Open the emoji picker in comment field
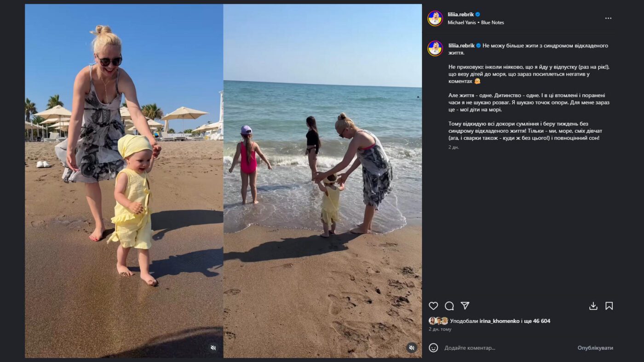644x362 pixels. (x=433, y=348)
